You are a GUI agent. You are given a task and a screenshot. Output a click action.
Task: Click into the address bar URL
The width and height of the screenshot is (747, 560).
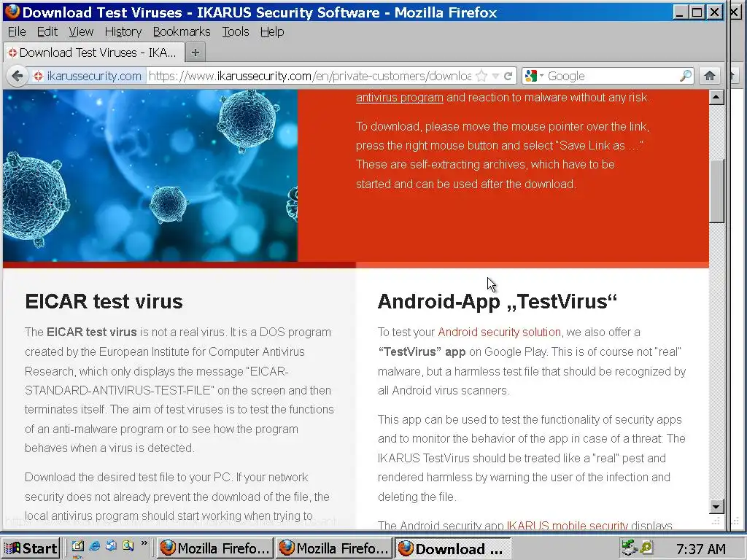(309, 76)
